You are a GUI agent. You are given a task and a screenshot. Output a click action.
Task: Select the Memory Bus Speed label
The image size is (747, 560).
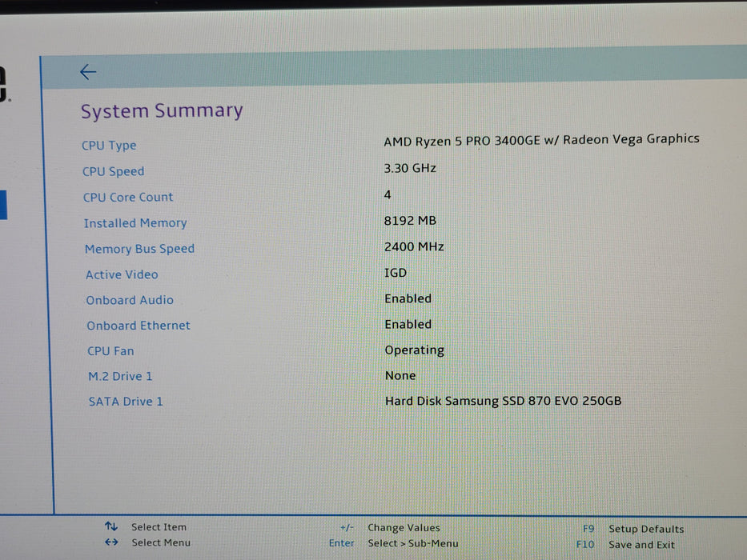[x=139, y=249]
